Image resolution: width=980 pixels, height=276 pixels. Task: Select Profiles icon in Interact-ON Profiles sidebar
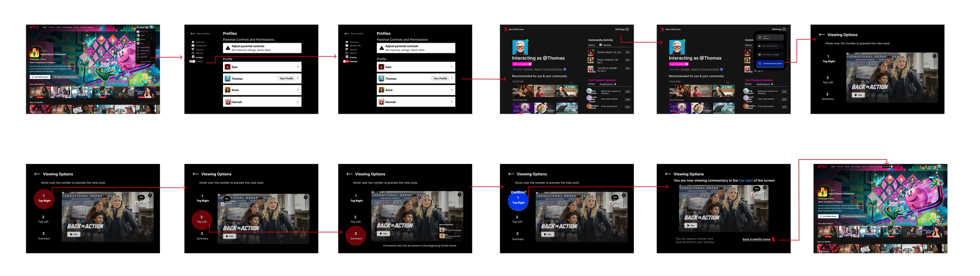(x=347, y=57)
